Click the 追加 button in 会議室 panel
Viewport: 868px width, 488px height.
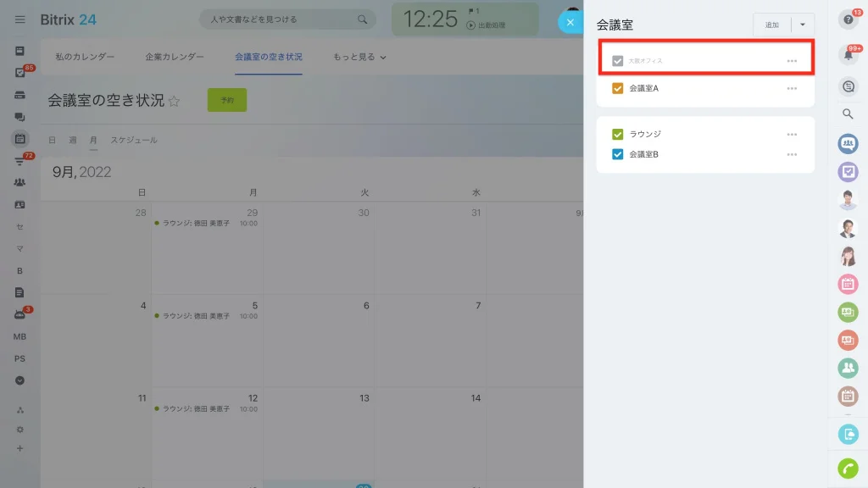tap(771, 25)
